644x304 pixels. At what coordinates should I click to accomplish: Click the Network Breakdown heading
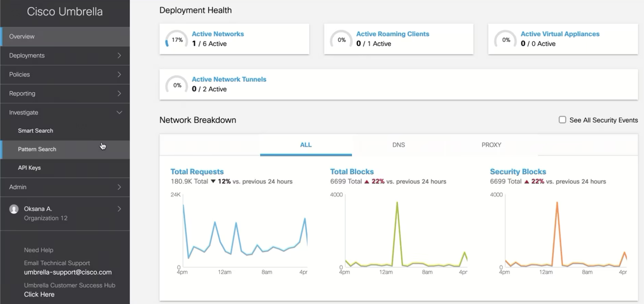coord(198,120)
